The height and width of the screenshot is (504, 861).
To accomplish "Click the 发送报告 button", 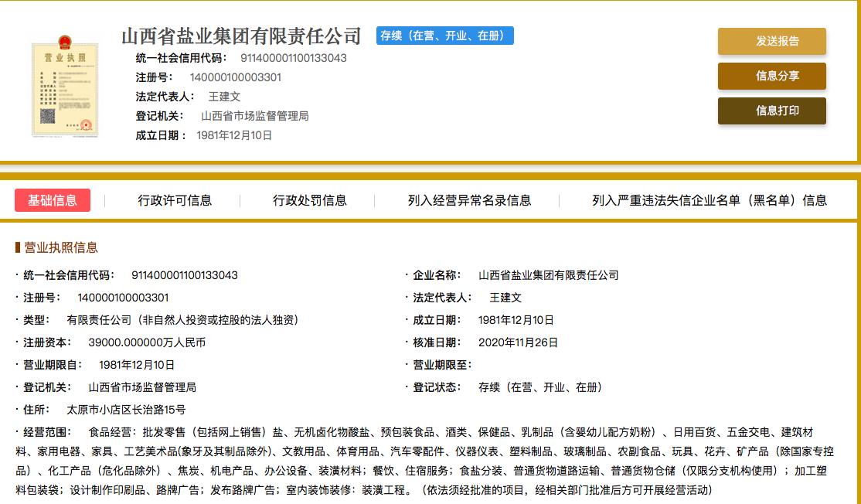I will (771, 41).
